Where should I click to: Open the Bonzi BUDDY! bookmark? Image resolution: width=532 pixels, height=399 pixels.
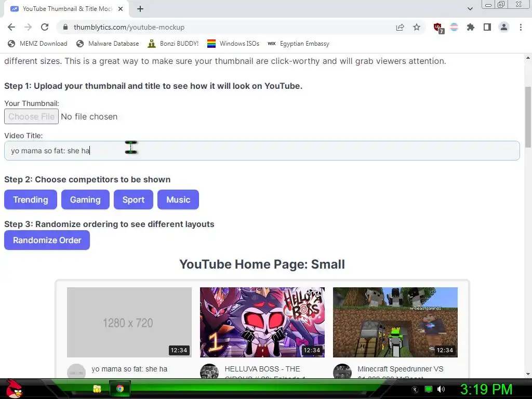(174, 44)
